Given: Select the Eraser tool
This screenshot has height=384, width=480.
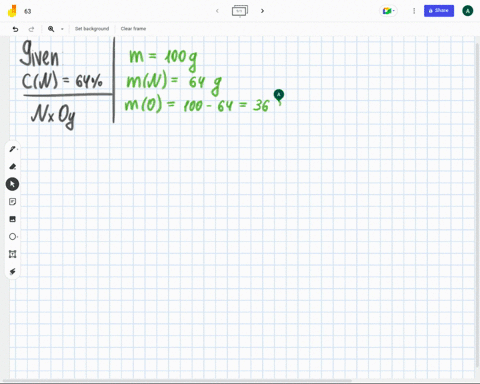Looking at the screenshot, I should (13, 166).
